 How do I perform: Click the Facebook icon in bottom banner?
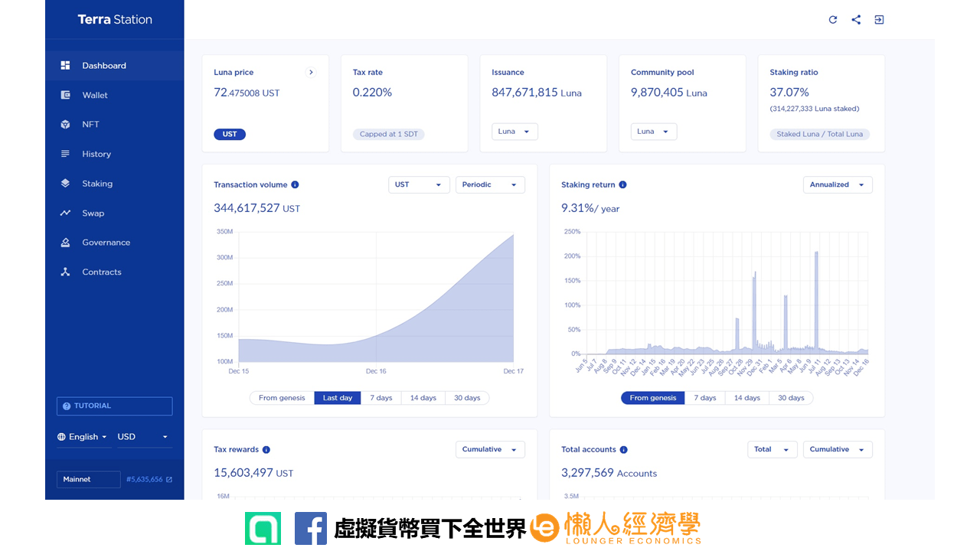311,529
